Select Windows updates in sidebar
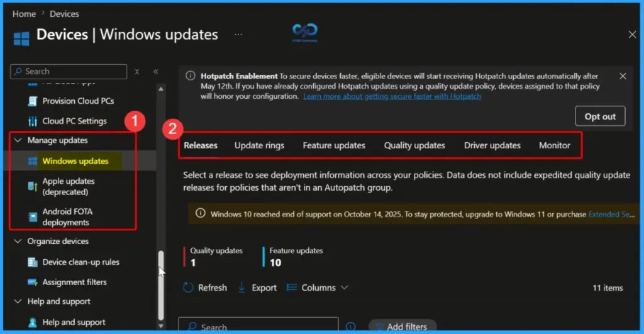The width and height of the screenshot is (644, 334). tap(75, 161)
